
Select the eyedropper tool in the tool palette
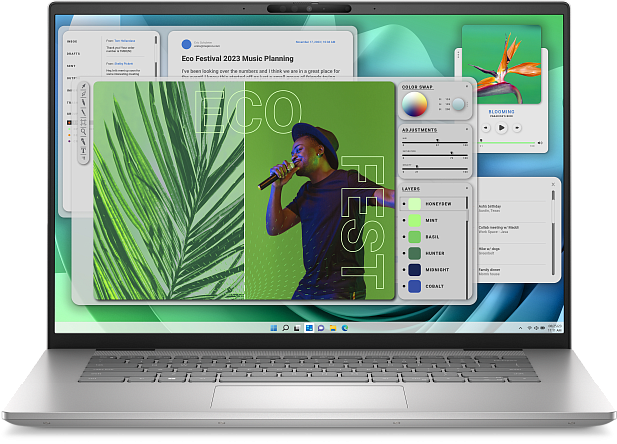[x=83, y=86]
